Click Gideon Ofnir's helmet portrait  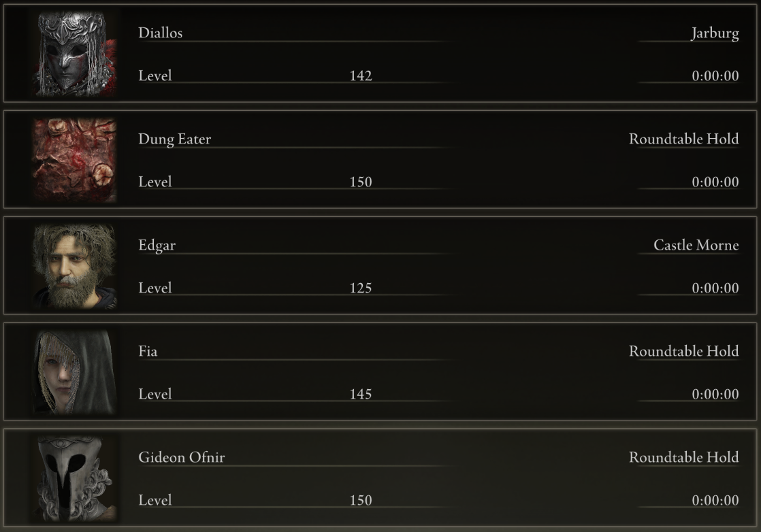tap(74, 478)
